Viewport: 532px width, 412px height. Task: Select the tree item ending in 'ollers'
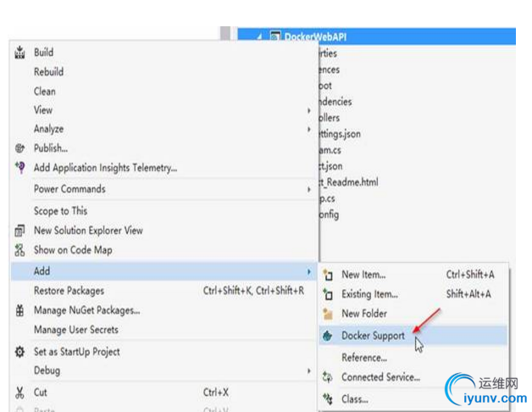(329, 118)
